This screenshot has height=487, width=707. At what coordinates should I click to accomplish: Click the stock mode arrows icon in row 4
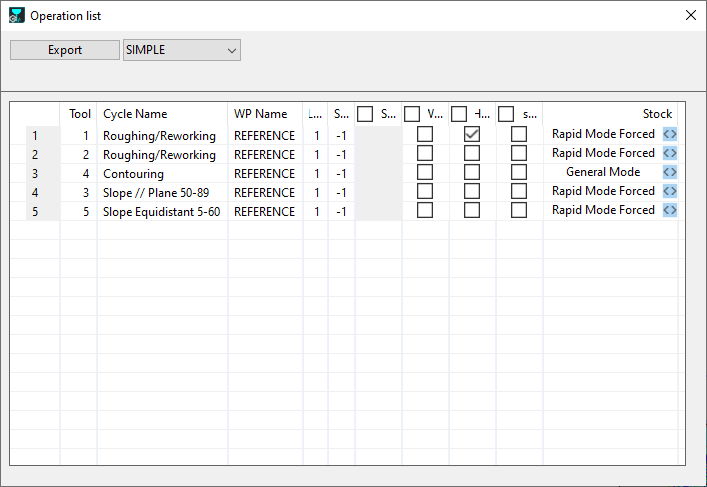[670, 192]
